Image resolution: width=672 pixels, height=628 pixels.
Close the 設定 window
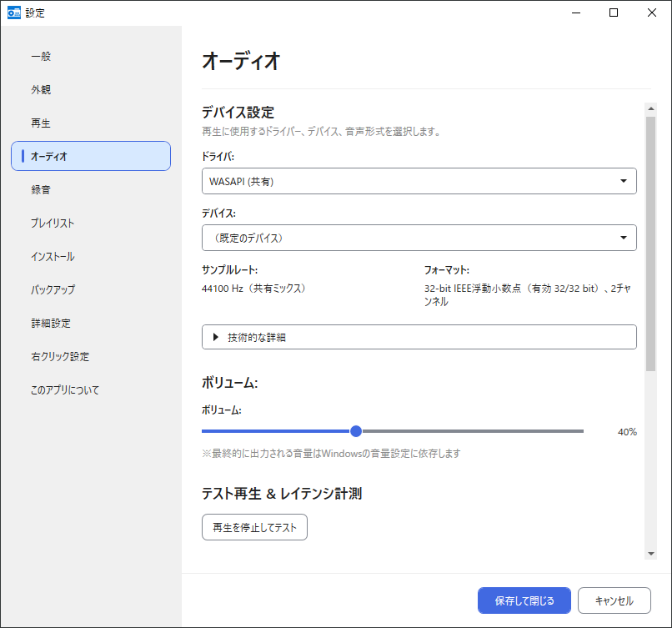652,13
